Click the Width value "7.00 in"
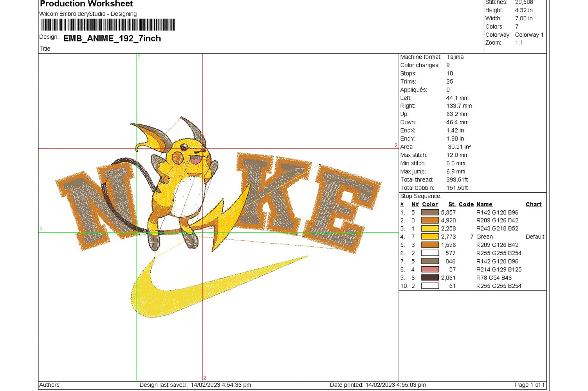 (524, 18)
